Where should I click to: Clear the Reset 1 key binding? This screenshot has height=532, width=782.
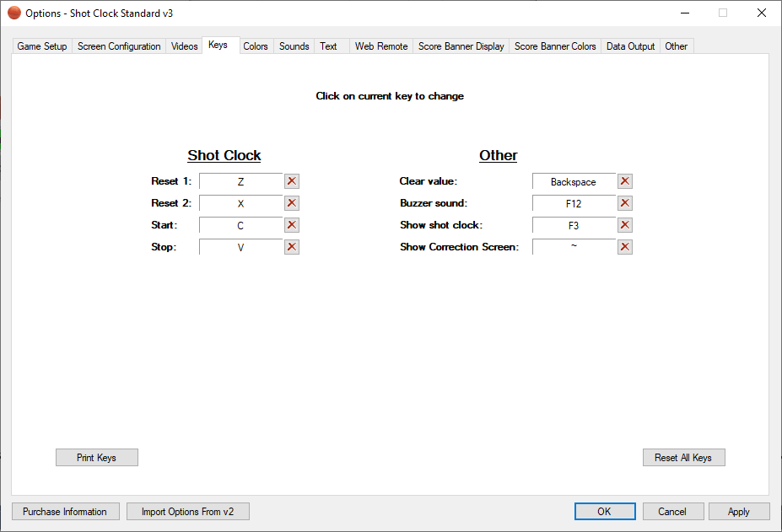pos(292,181)
